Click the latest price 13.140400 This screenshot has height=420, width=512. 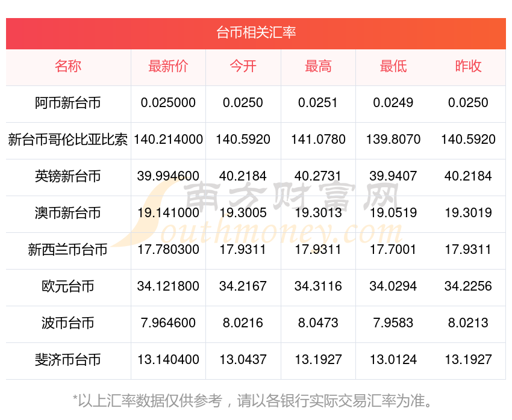tap(168, 360)
